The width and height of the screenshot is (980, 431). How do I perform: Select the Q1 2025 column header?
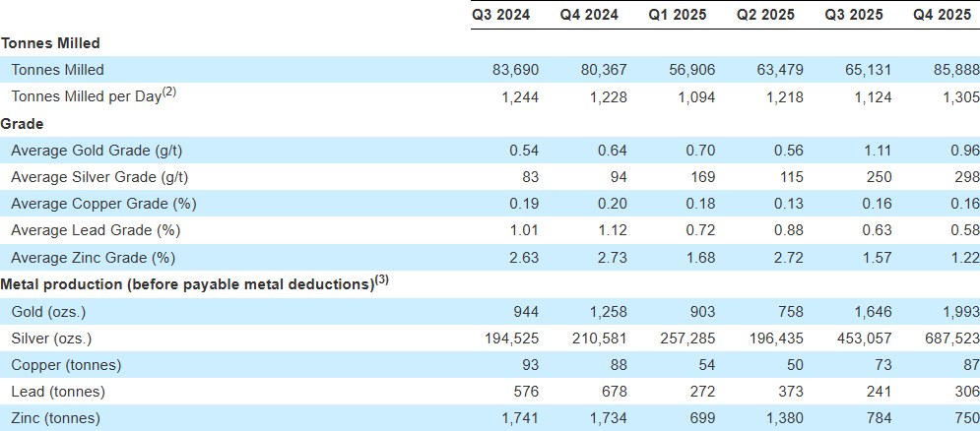pyautogui.click(x=679, y=15)
